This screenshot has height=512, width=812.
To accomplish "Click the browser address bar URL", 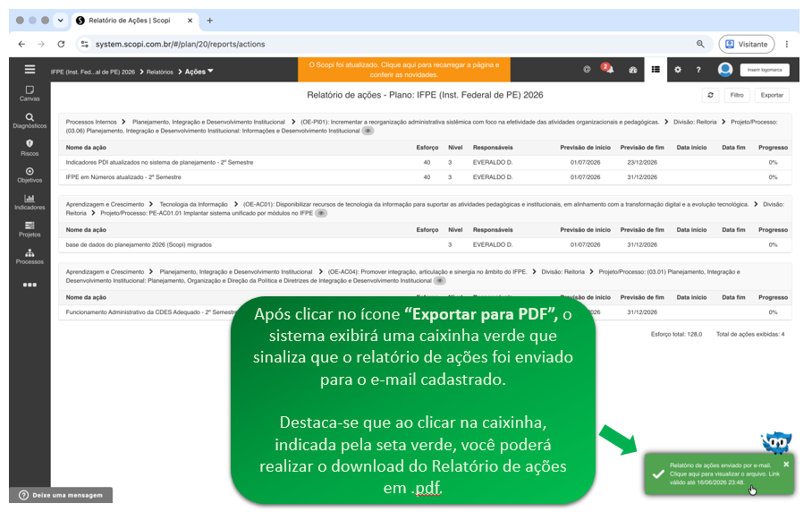I will coord(180,44).
